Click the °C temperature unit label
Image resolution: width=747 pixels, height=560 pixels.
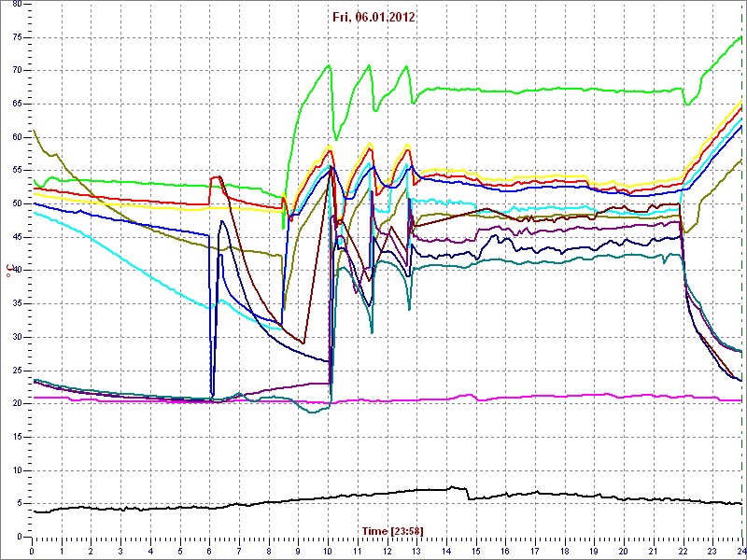click(x=8, y=271)
